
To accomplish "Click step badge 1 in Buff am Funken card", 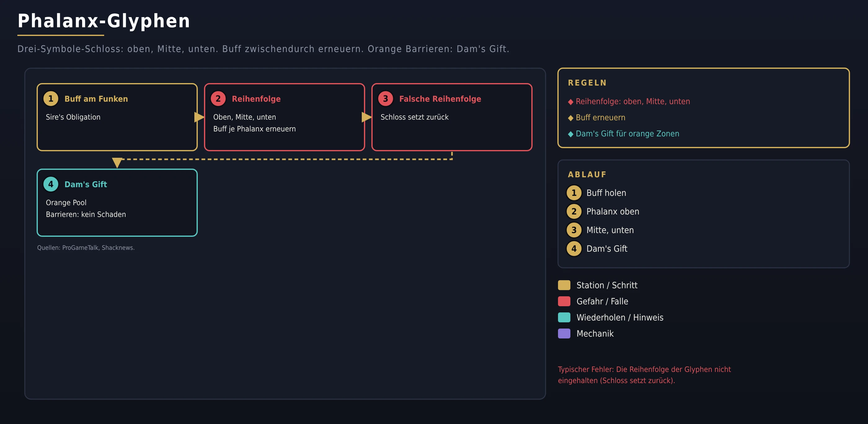I will (51, 99).
